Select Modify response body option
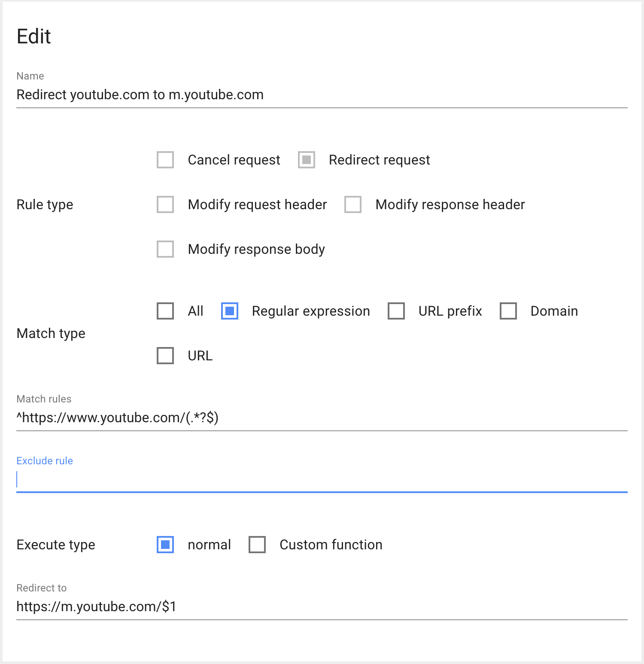Viewport: 644px width, 664px height. [165, 249]
